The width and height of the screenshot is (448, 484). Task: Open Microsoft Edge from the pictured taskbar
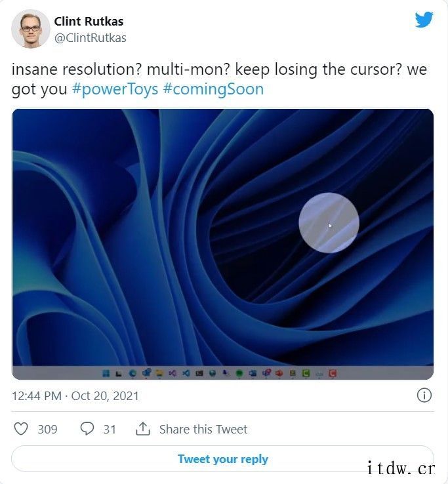(132, 373)
